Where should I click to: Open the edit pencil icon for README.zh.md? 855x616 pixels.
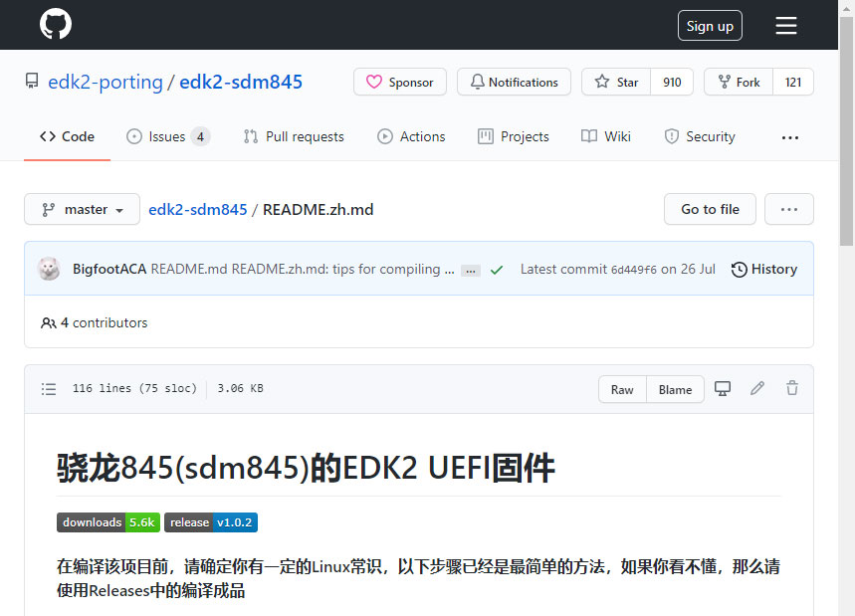(x=757, y=388)
